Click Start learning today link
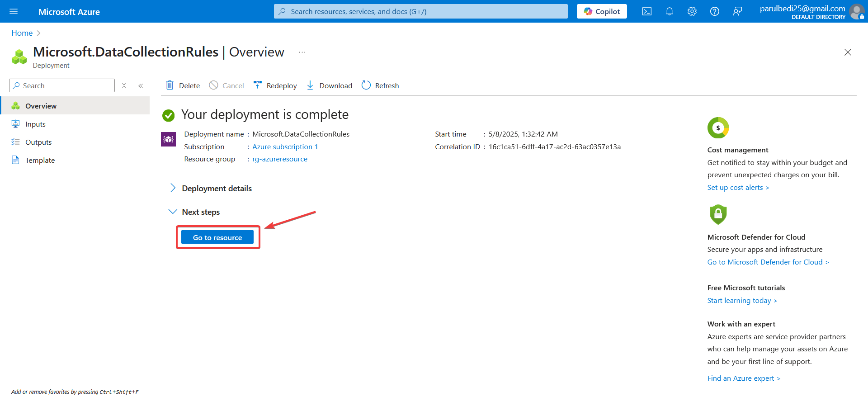 click(742, 301)
